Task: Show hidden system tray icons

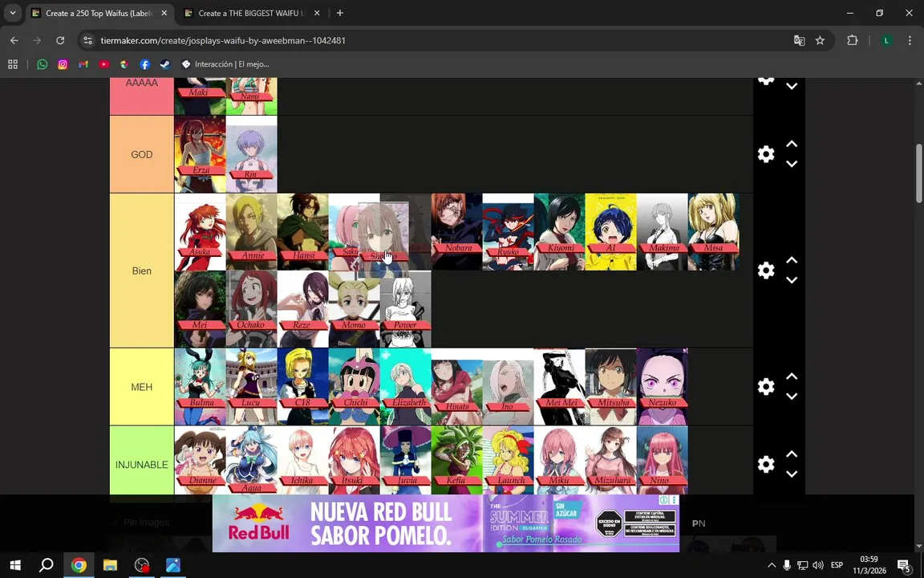Action: tap(771, 565)
